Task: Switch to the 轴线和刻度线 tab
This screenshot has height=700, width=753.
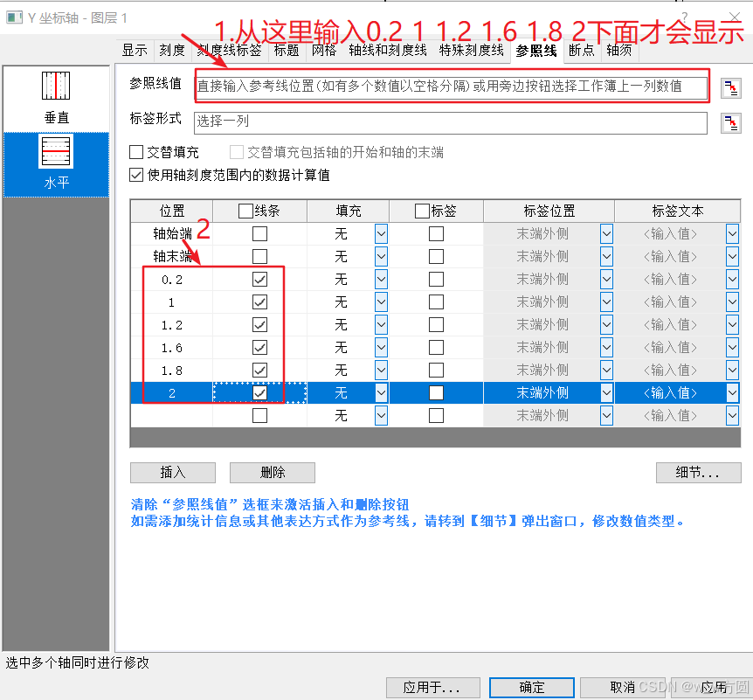Action: tap(388, 50)
